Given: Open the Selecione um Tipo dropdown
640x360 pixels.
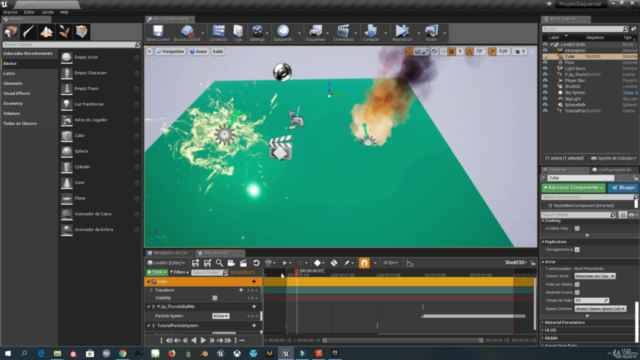Looking at the screenshot, I should coord(595,276).
